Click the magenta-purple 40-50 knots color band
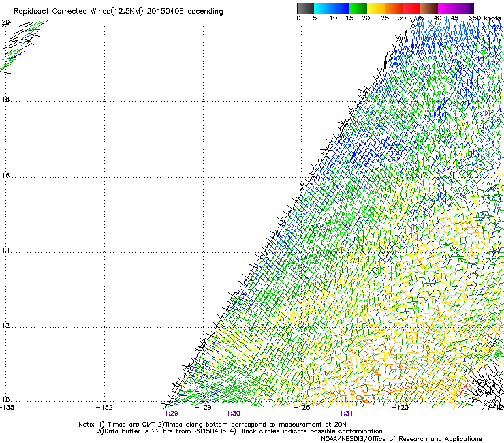Viewport: 504px width, 443px height. point(456,8)
